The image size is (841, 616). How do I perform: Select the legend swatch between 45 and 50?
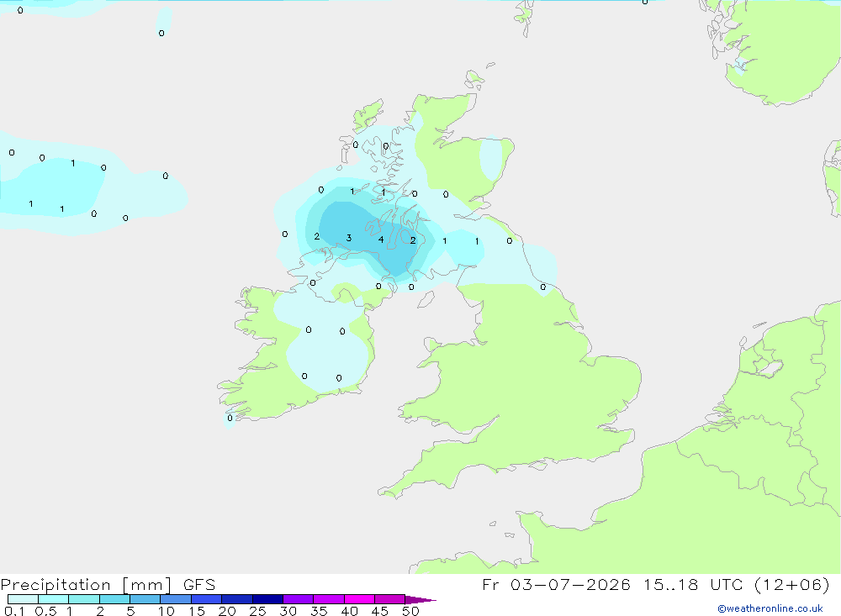(390, 599)
